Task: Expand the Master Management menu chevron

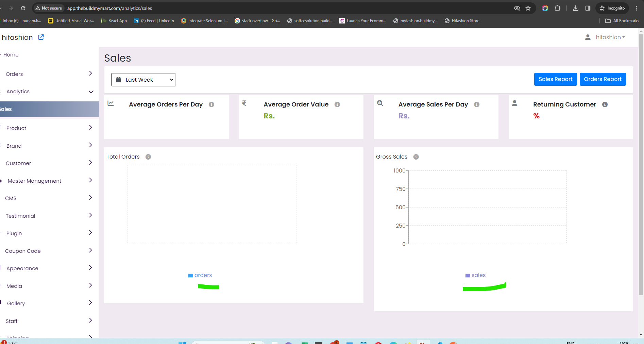Action: coord(90,180)
